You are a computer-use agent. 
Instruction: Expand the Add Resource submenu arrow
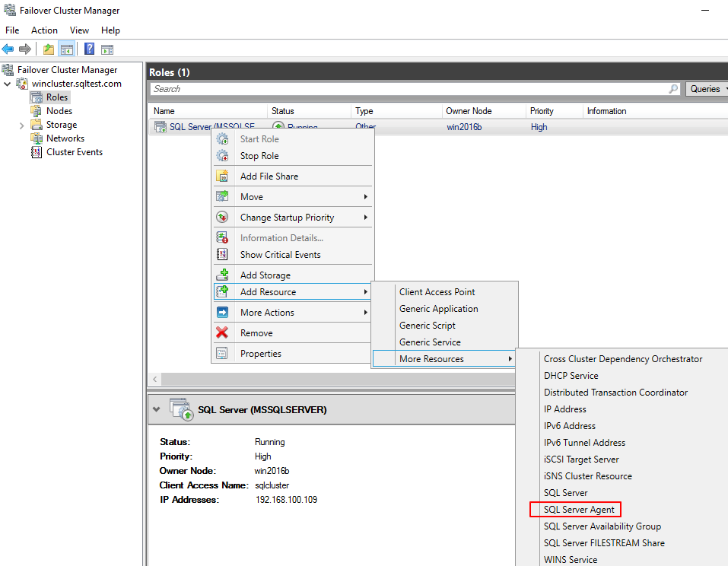pos(366,292)
